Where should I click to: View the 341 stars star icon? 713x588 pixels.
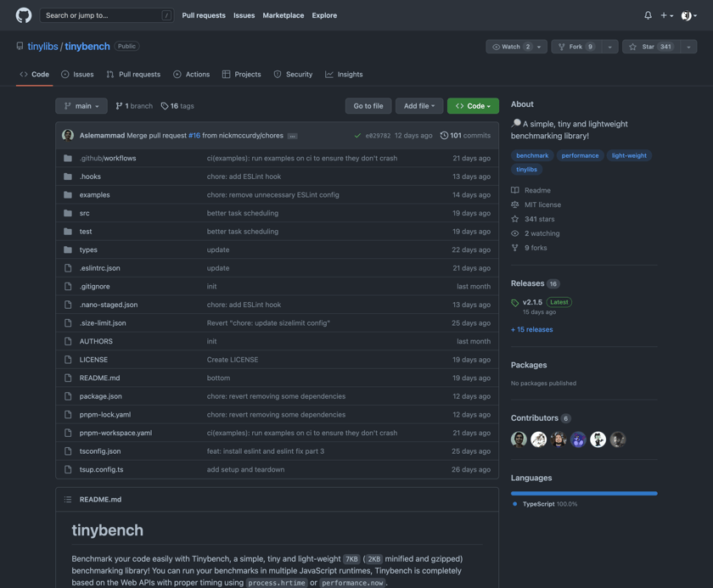(514, 219)
